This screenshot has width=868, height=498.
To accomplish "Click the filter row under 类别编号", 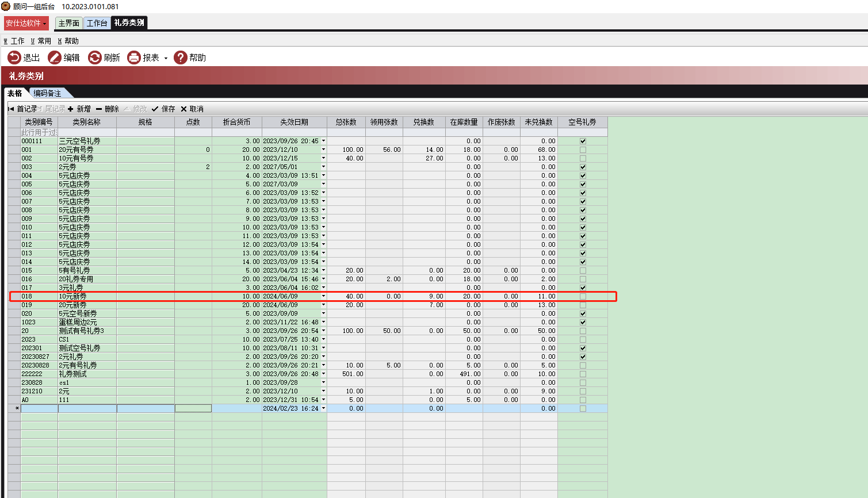I will [39, 132].
